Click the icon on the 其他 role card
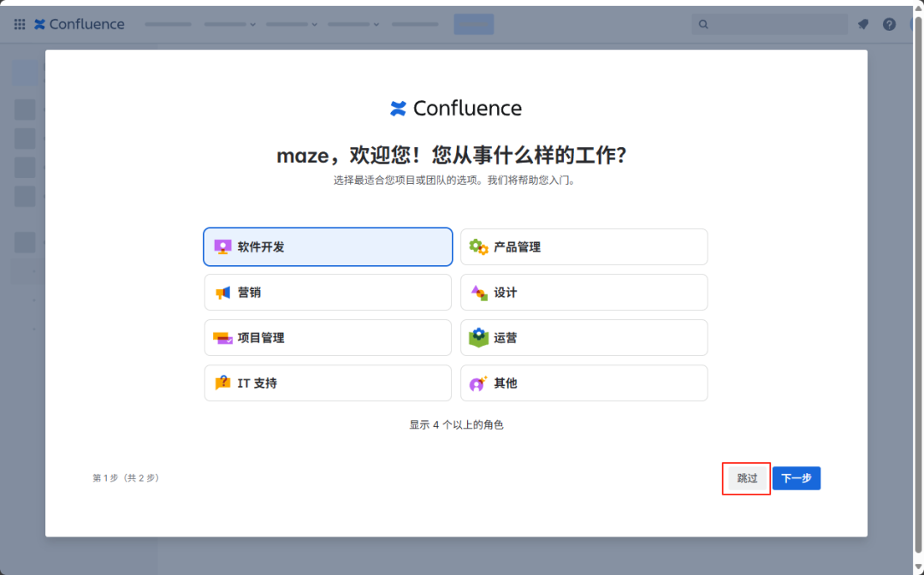Viewport: 924px width, 575px height. tap(478, 382)
